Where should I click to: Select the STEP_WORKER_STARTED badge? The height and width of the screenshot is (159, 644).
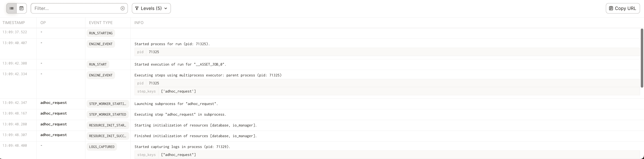(108, 114)
